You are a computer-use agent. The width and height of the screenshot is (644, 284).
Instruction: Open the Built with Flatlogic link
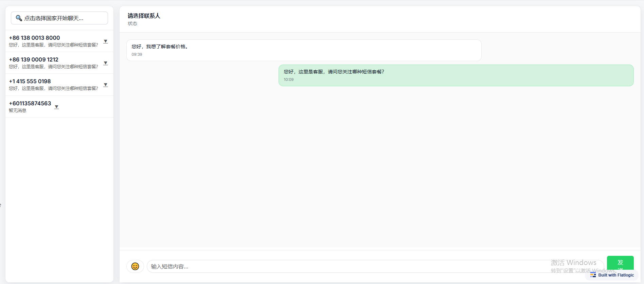(x=615, y=275)
